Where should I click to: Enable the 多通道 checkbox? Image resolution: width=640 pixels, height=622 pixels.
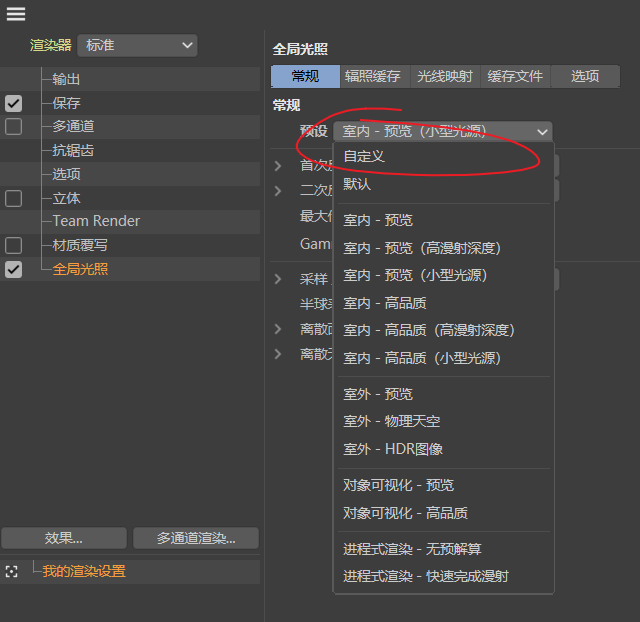pos(13,126)
